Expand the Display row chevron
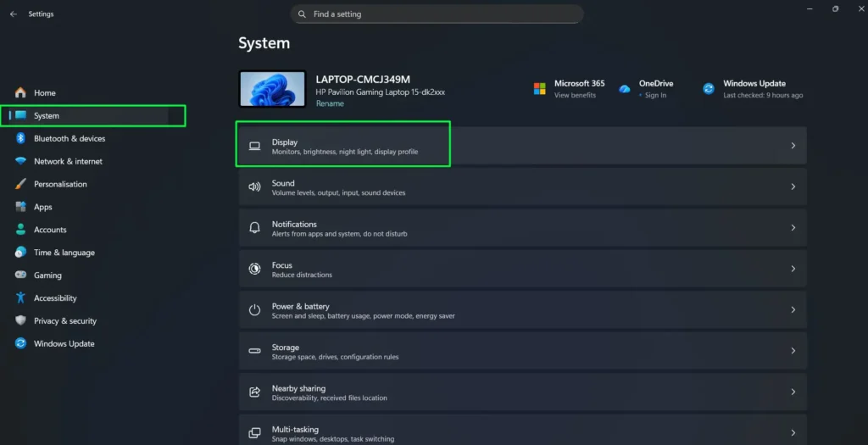This screenshot has height=445, width=868. coord(793,146)
